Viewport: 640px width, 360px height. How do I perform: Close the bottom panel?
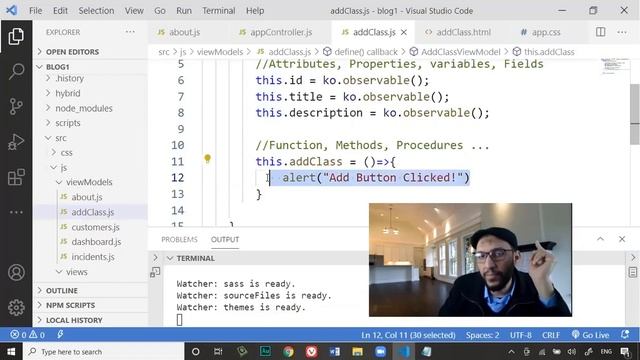[x=622, y=239]
